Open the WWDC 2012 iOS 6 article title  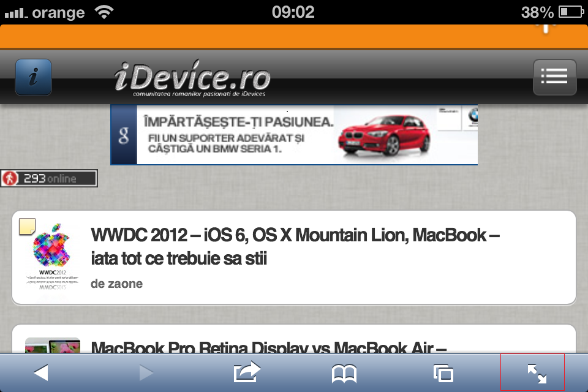(294, 246)
